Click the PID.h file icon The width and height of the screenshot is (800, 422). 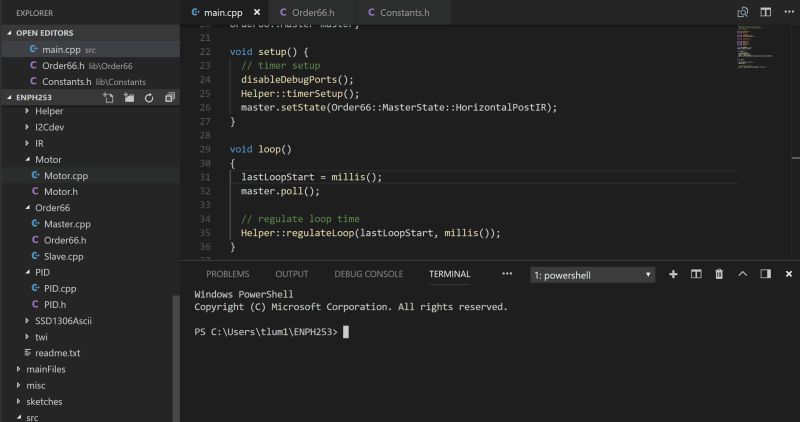(x=35, y=305)
